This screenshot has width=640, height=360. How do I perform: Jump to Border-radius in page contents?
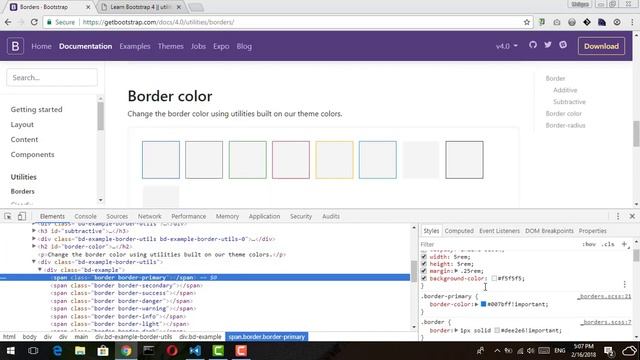565,125
